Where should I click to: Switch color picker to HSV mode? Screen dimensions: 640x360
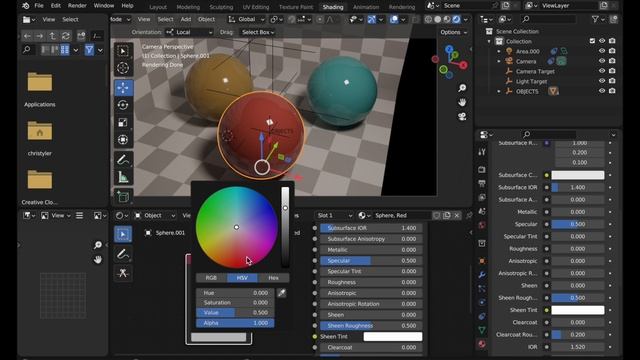pyautogui.click(x=242, y=278)
